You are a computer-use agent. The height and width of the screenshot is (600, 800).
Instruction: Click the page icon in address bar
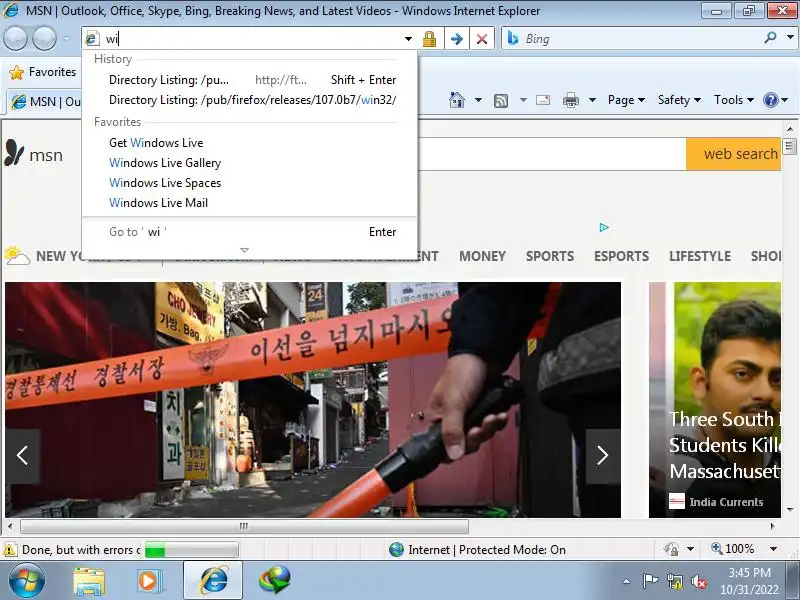tap(92, 38)
